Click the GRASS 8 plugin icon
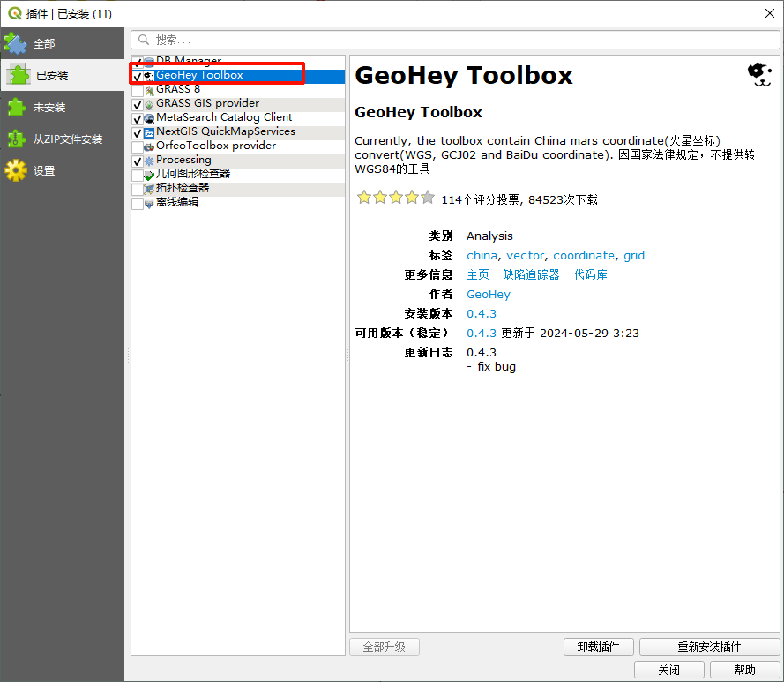Screen dimensions: 784x682 point(149,91)
